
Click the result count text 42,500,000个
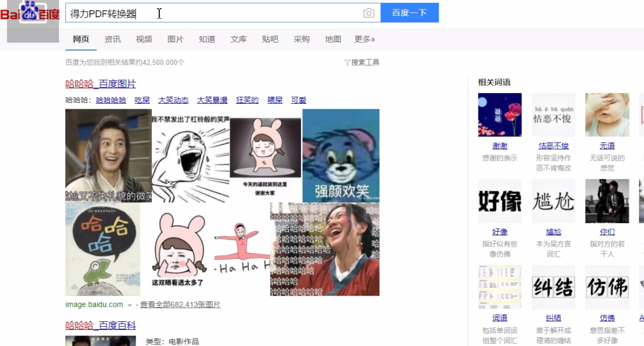(164, 62)
